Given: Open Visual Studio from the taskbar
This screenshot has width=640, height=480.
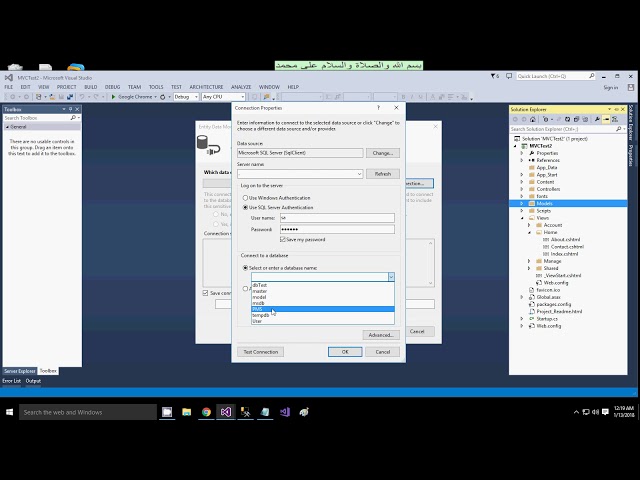Looking at the screenshot, I should (226, 412).
